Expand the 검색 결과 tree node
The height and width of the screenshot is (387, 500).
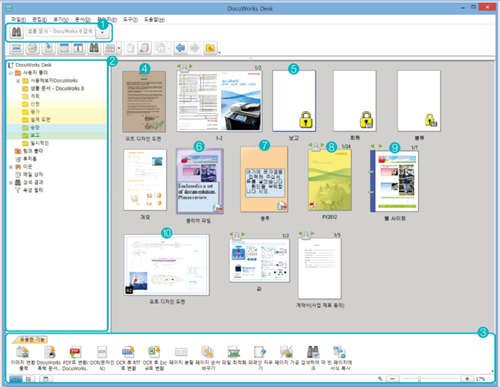pyautogui.click(x=11, y=182)
